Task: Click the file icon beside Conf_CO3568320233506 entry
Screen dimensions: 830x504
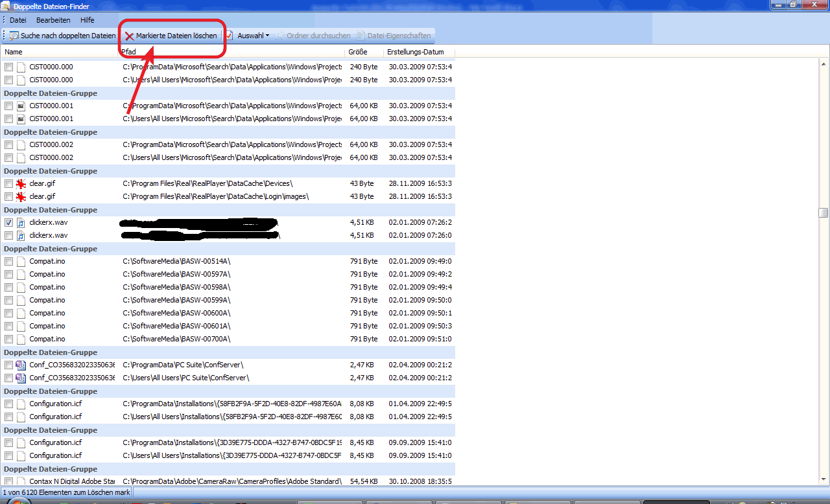Action: coord(21,365)
